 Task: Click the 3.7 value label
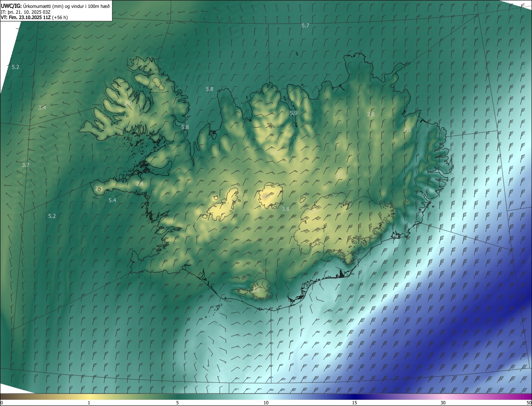click(x=25, y=165)
